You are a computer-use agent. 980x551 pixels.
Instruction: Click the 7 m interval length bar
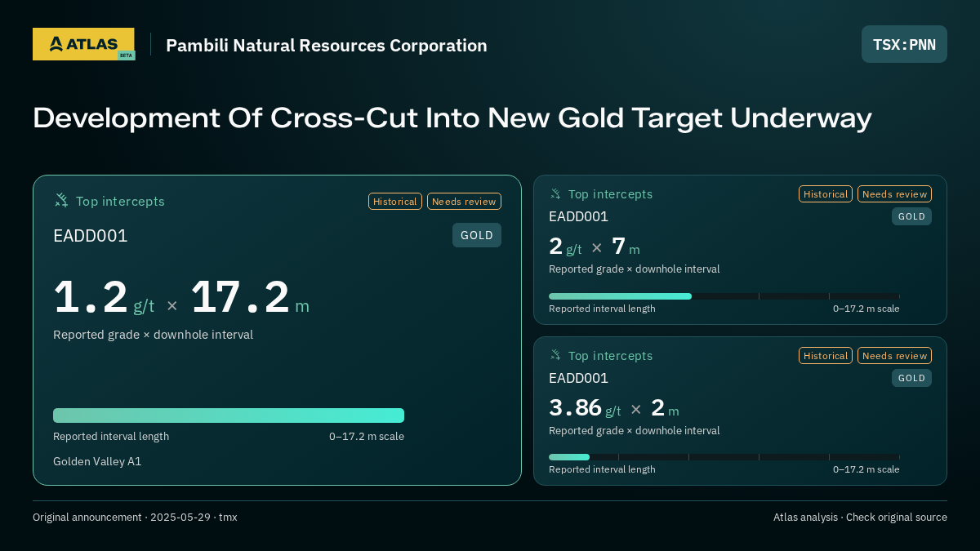724,296
